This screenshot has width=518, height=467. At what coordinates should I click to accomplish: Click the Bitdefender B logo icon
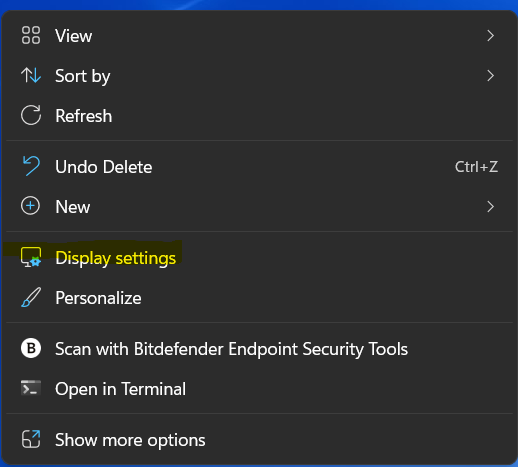tap(31, 348)
